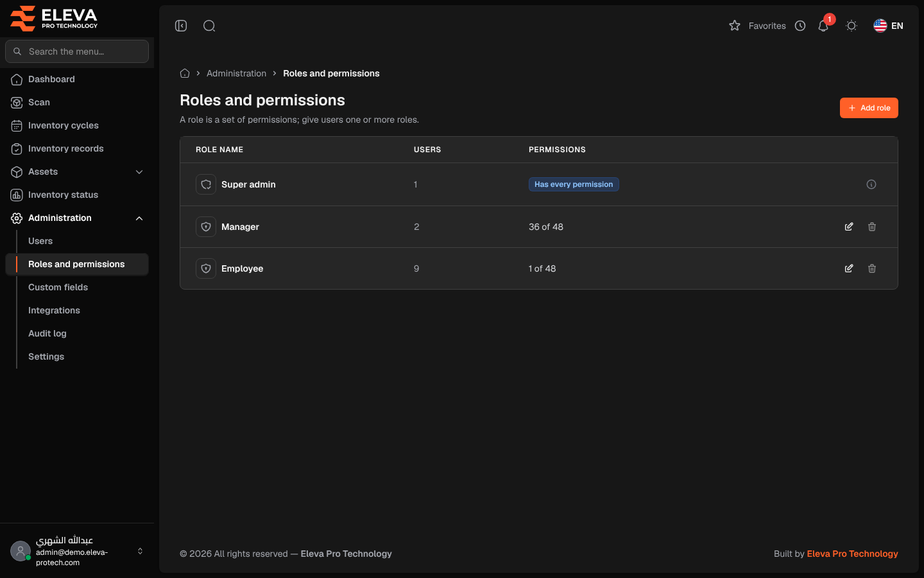Click Administration breadcrumb link
The width and height of the screenshot is (924, 578).
(236, 73)
